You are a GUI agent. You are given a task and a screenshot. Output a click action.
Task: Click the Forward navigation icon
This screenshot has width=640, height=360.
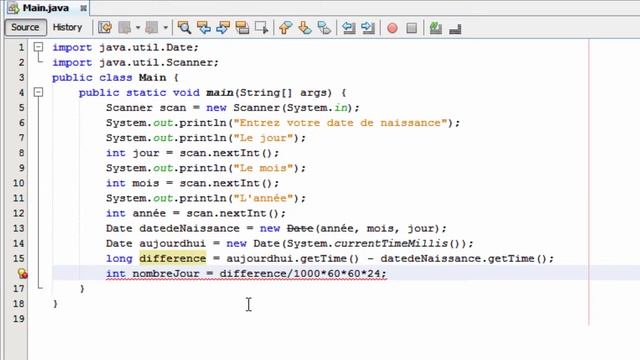(151, 28)
